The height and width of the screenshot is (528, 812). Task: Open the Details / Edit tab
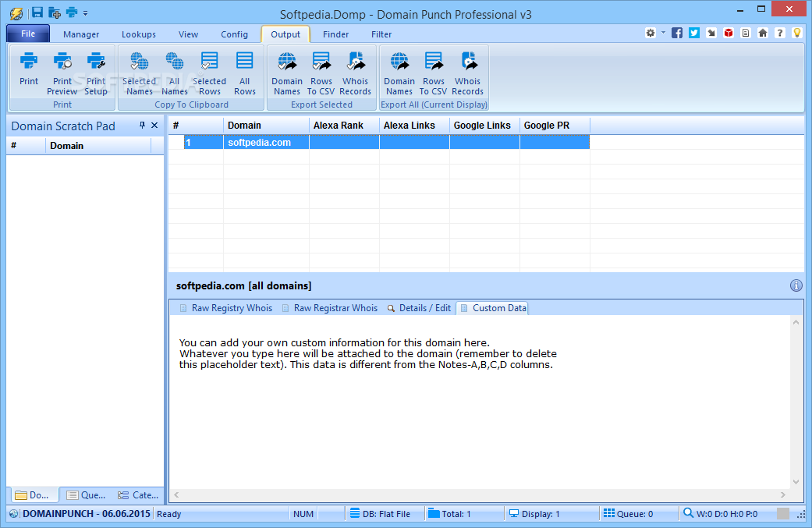tap(420, 308)
